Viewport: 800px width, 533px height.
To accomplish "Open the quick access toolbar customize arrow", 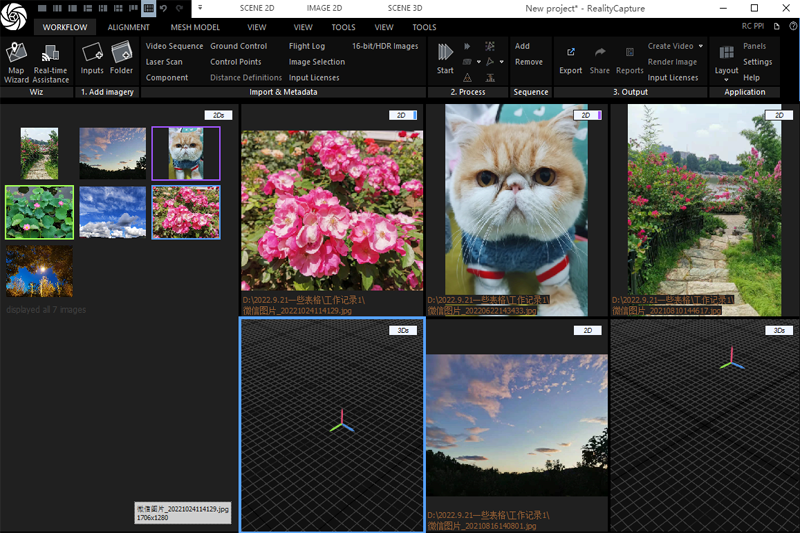I will 200,8.
